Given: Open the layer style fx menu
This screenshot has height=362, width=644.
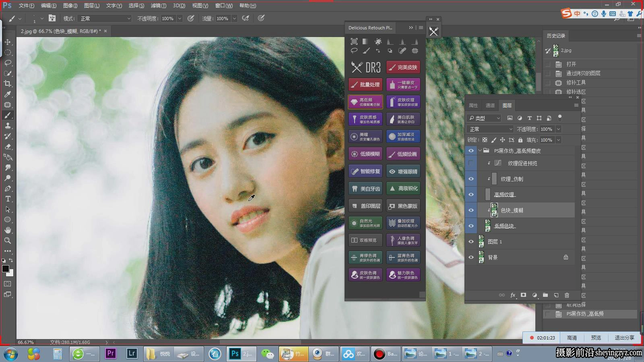Looking at the screenshot, I should coord(513,295).
